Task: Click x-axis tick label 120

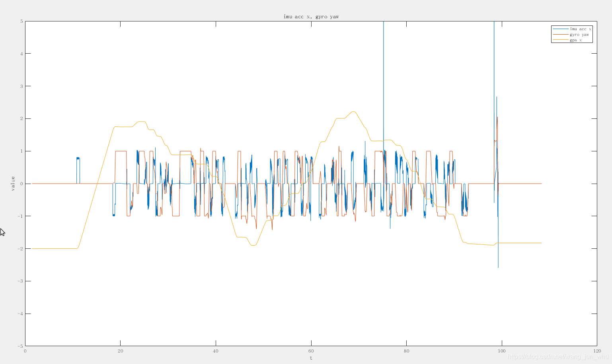Action: (597, 351)
